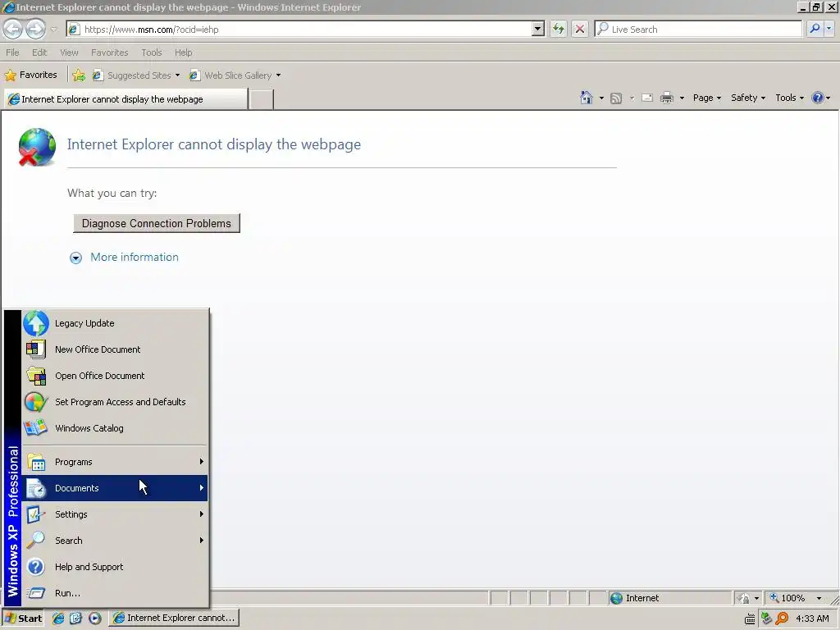This screenshot has height=630, width=840.
Task: Click Diagnose Connection Problems button
Action: coord(157,223)
